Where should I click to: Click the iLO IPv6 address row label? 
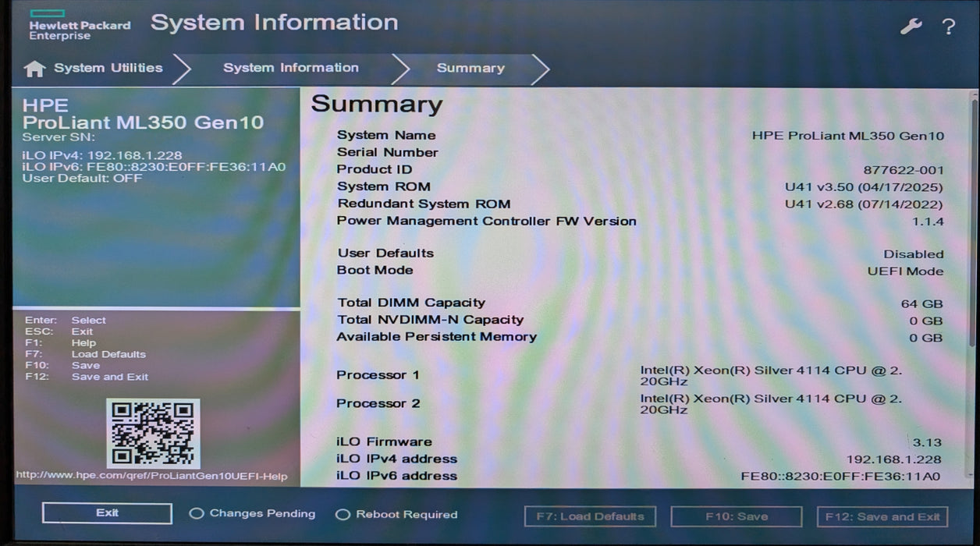point(396,476)
